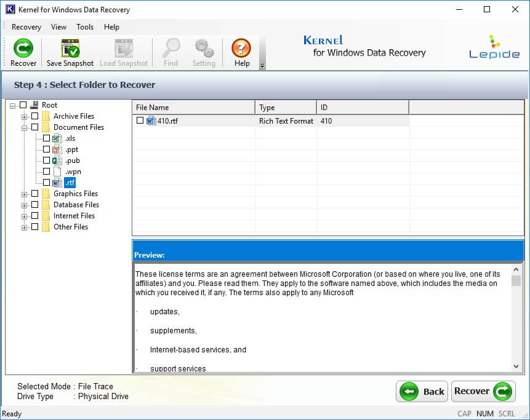Viewport: 530px width, 420px height.
Task: Select the Graphics Files tree label
Action: (x=76, y=194)
